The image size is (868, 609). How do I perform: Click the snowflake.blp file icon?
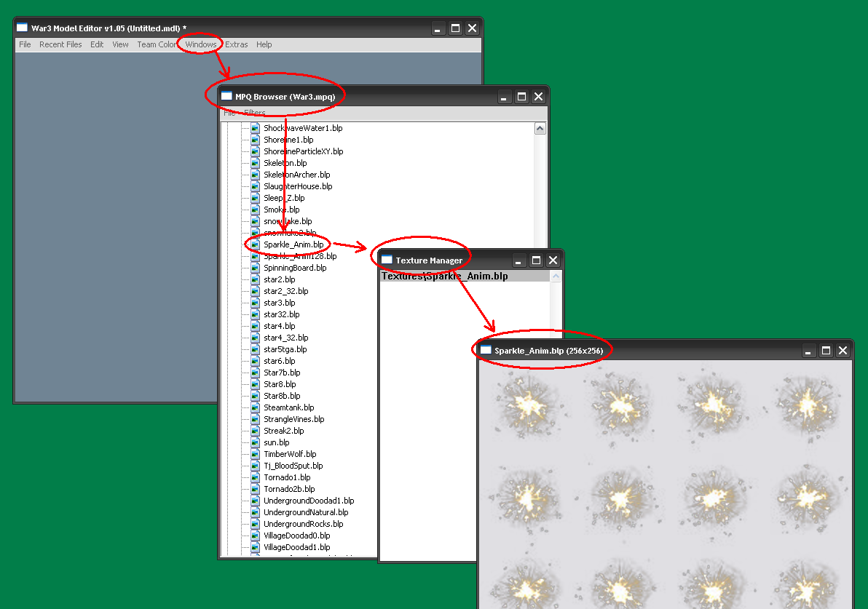255,220
